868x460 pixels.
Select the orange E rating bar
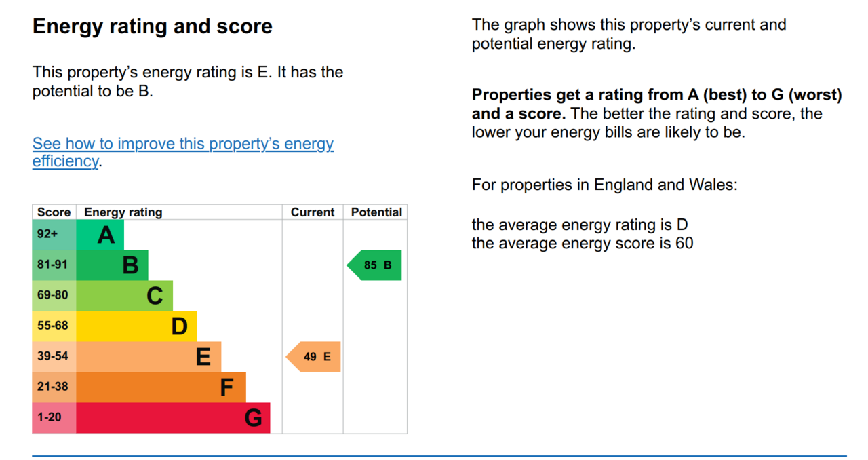point(149,357)
